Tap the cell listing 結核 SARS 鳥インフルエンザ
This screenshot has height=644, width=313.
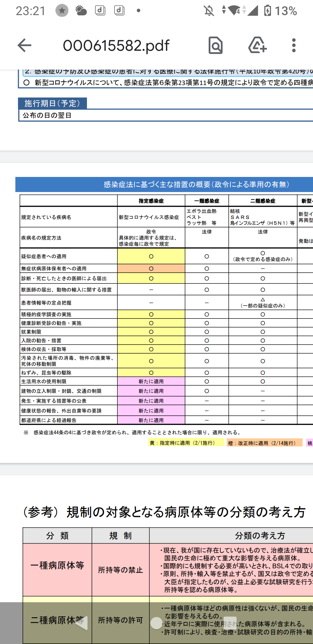pos(262,217)
